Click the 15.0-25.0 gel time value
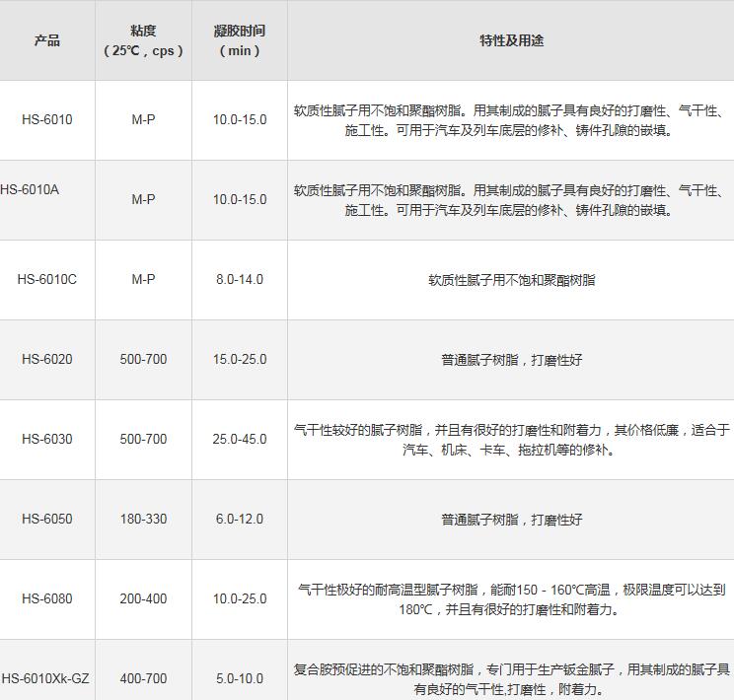 [x=240, y=359]
